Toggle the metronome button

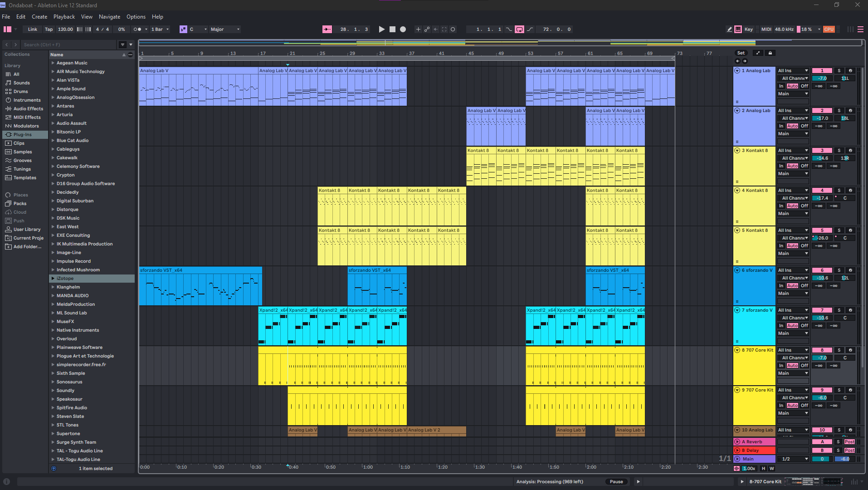[137, 29]
